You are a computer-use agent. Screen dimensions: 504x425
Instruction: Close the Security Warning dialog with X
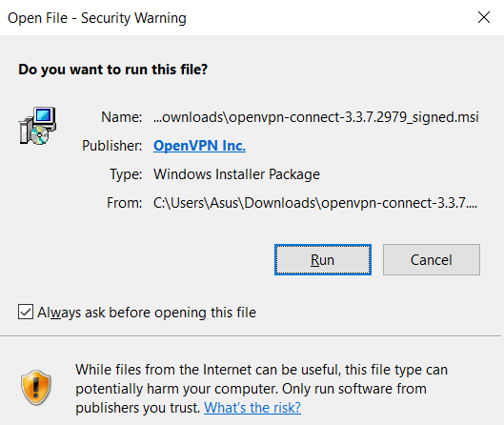(483, 17)
